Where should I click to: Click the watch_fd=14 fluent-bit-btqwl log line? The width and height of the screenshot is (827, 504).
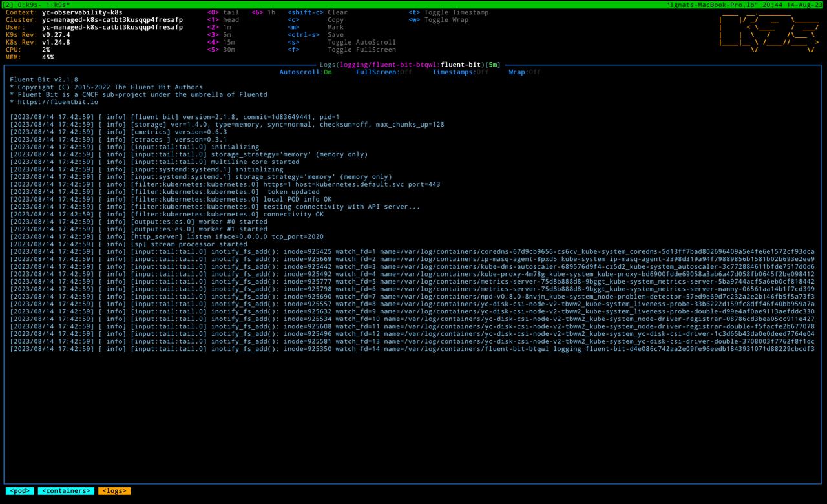412,349
